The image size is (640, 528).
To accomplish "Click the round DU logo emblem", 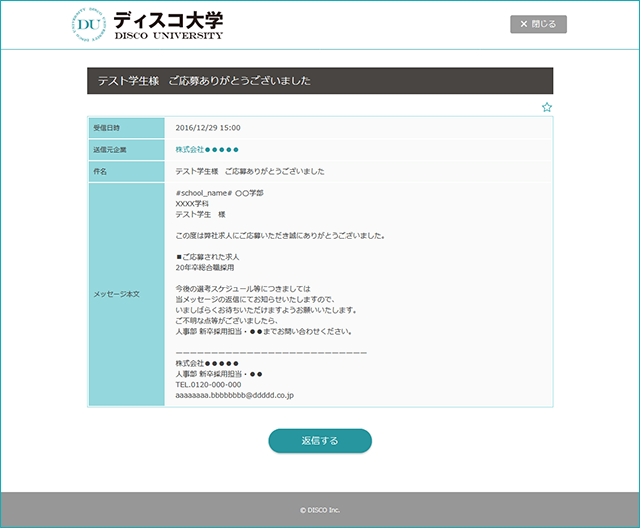I will (87, 24).
